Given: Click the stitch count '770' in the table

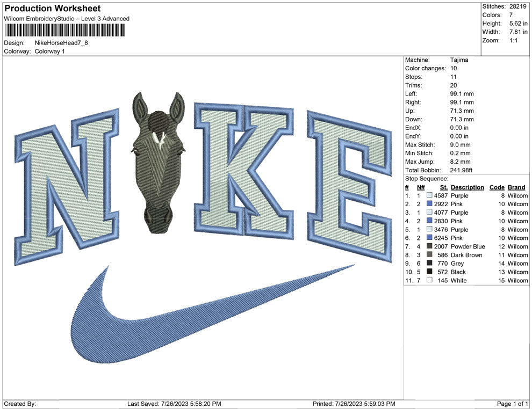Looking at the screenshot, I should (442, 264).
